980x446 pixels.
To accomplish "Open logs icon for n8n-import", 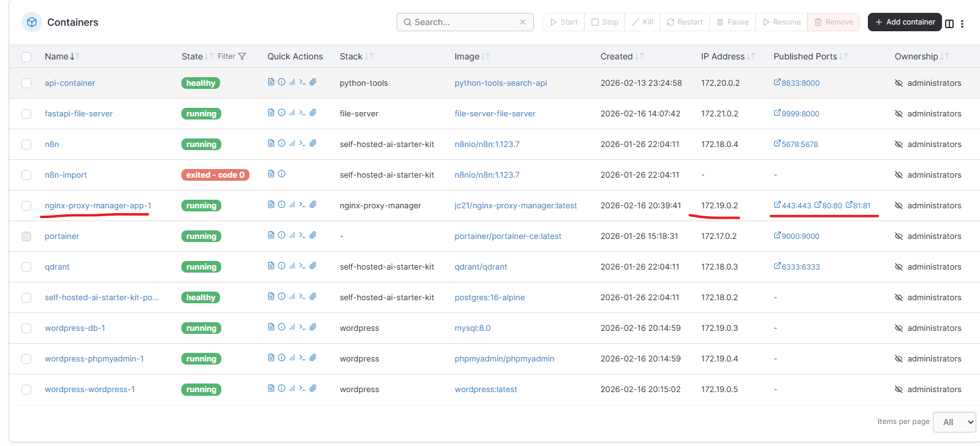I will (271, 174).
